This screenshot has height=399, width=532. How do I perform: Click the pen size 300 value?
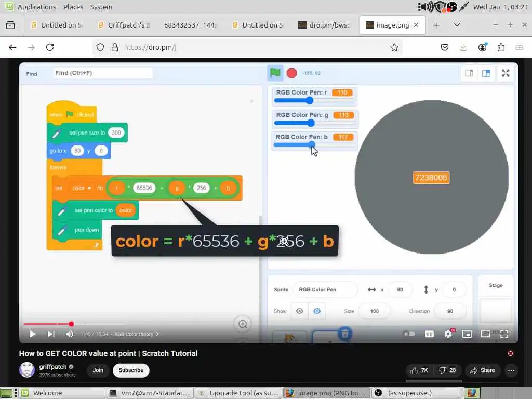coord(116,132)
